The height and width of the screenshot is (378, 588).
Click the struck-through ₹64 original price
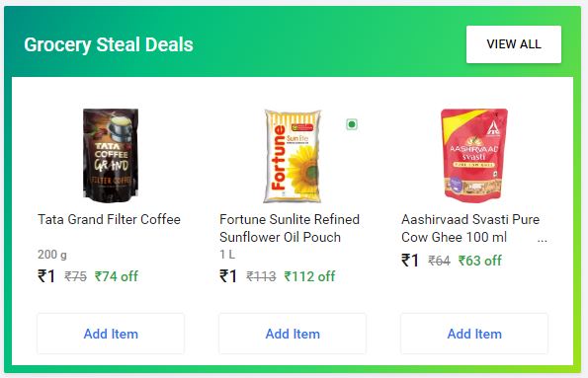coord(439,261)
